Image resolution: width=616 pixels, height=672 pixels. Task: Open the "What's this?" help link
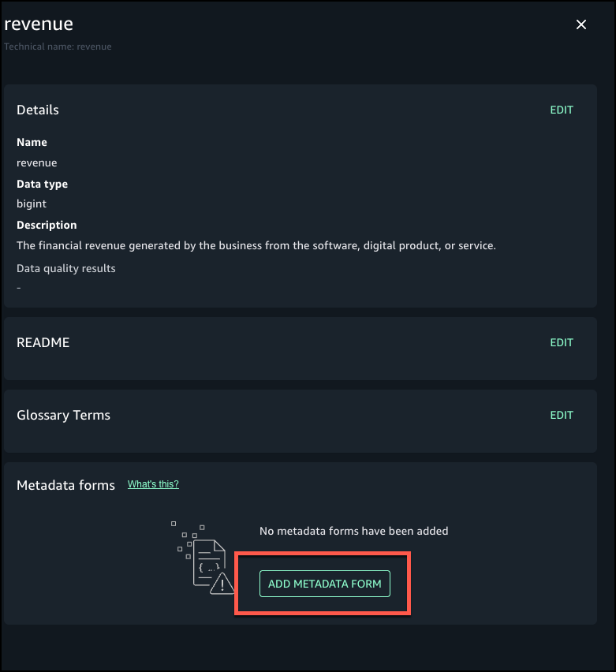point(153,484)
